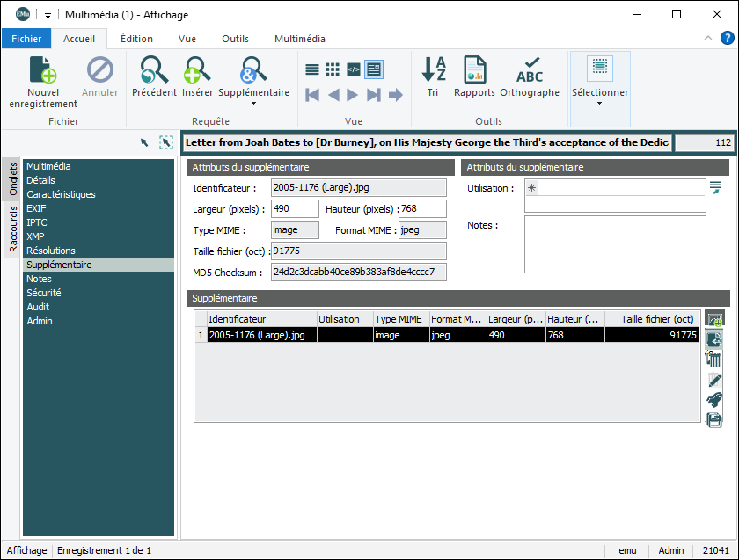This screenshot has width=739, height=560.
Task: Click the Insérer query icon
Action: tap(198, 70)
